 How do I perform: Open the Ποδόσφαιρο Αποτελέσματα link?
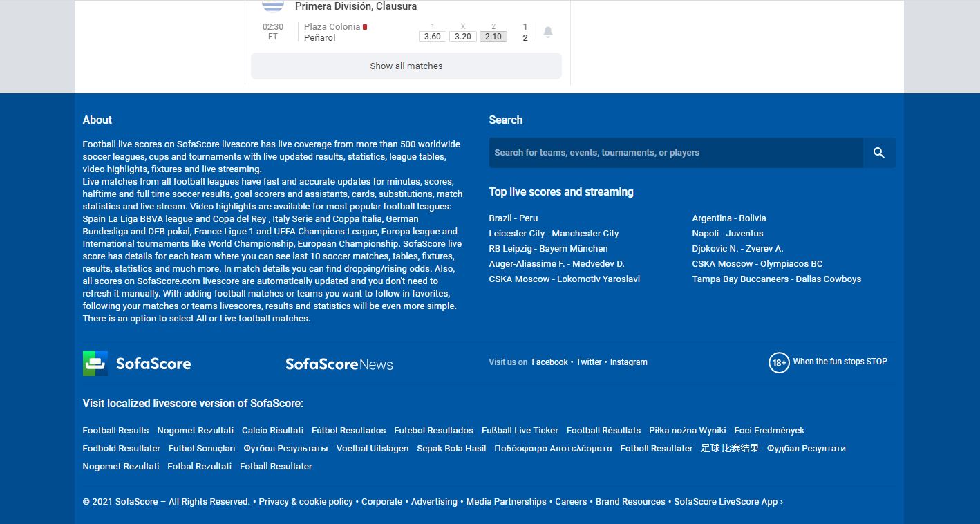553,449
